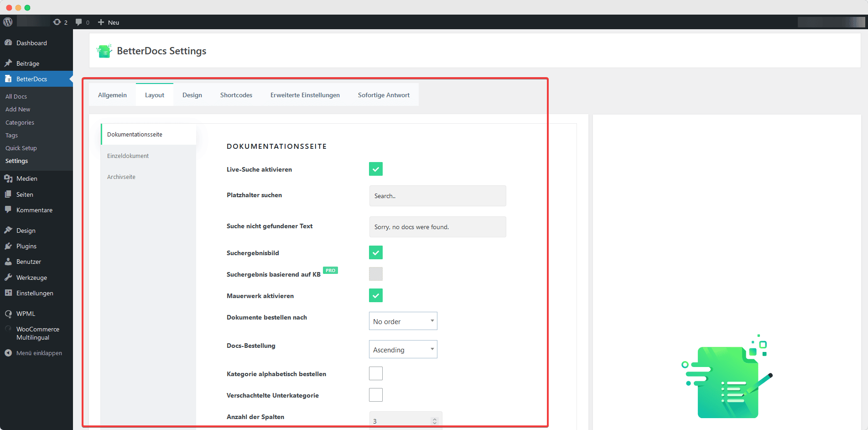Select the Werkzeuge wrench icon
Viewport: 868px width, 430px height.
coord(8,277)
